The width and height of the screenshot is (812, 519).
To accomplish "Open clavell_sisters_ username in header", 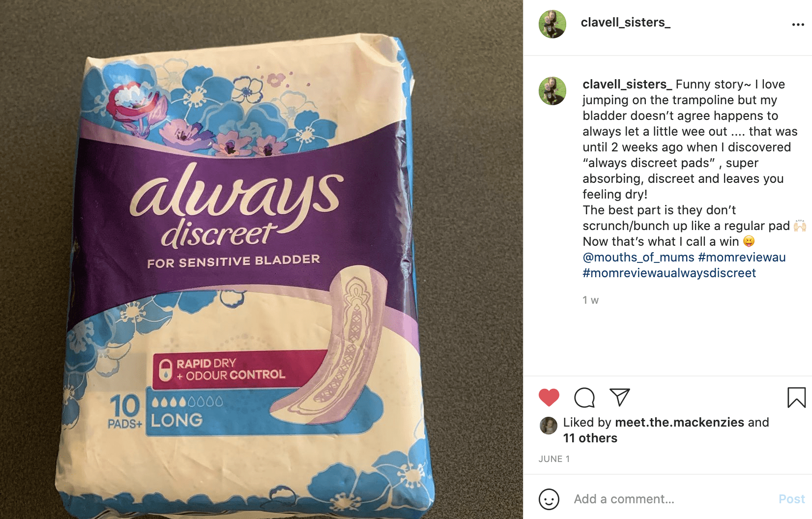I will [625, 23].
